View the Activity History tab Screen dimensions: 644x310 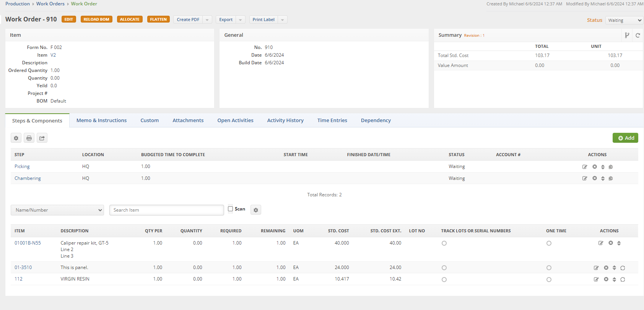point(285,121)
